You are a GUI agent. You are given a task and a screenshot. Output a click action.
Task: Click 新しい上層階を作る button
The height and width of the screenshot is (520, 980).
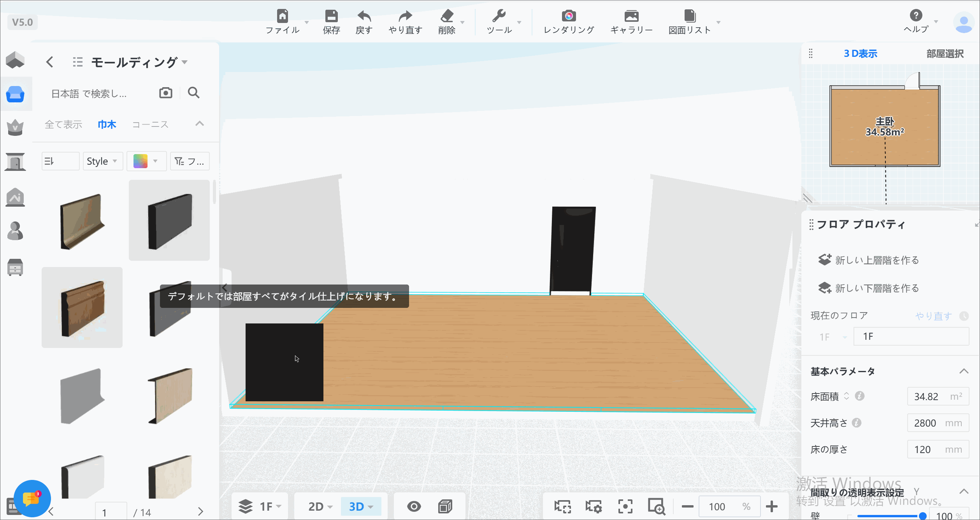click(869, 260)
